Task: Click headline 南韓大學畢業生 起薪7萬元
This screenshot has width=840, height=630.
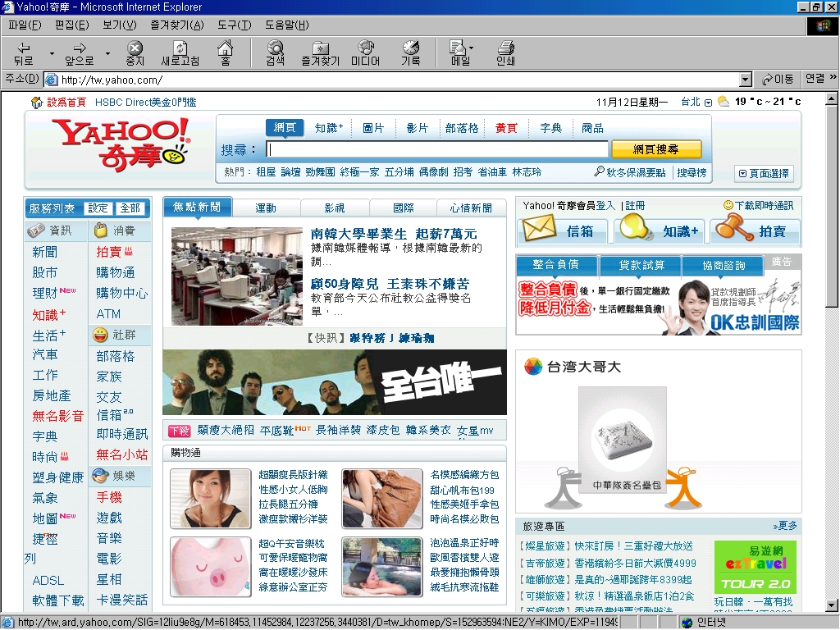Action: [394, 234]
